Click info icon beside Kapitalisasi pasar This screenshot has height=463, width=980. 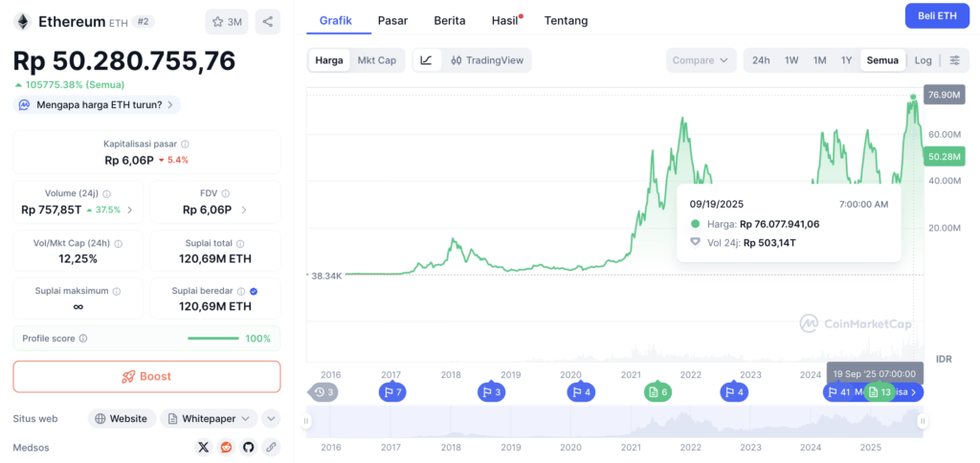(185, 143)
